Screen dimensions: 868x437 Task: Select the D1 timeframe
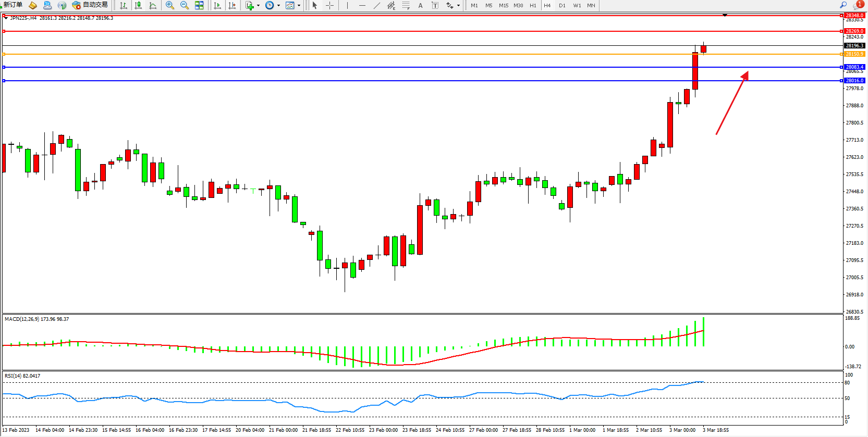click(562, 5)
